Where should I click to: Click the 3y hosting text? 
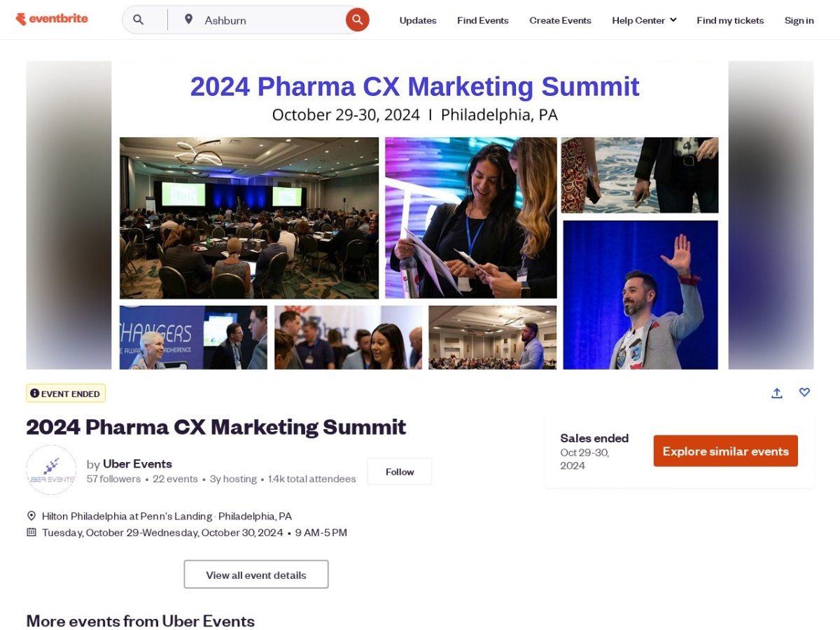(x=233, y=479)
